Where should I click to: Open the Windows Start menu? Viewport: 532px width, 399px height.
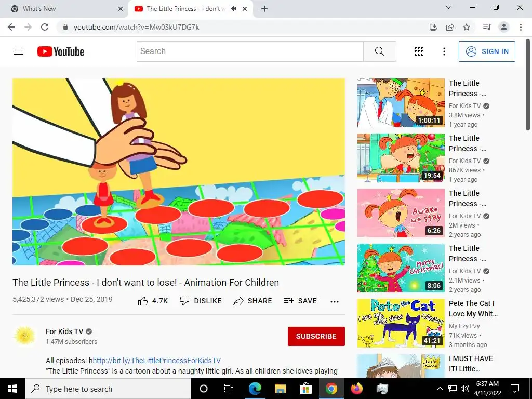(12, 389)
